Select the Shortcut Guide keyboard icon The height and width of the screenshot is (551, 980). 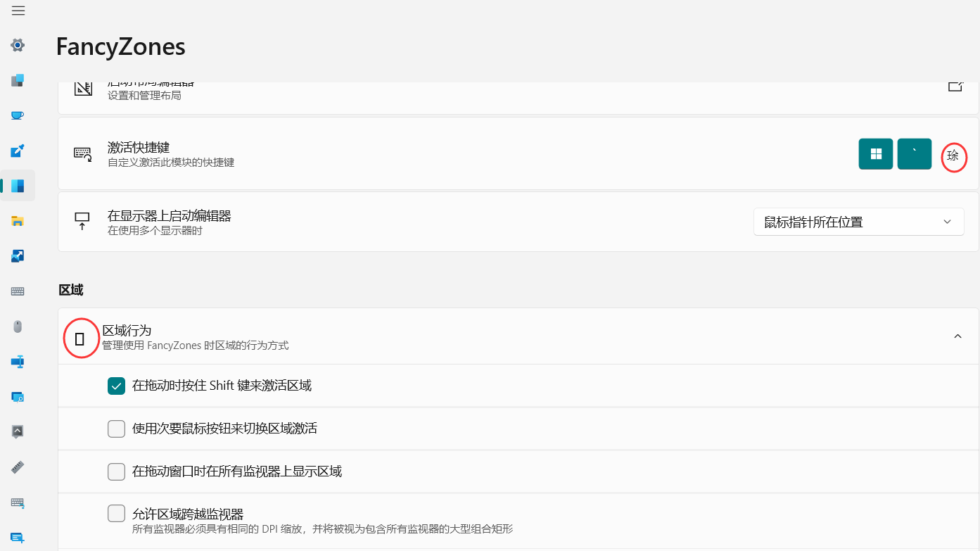(x=17, y=502)
